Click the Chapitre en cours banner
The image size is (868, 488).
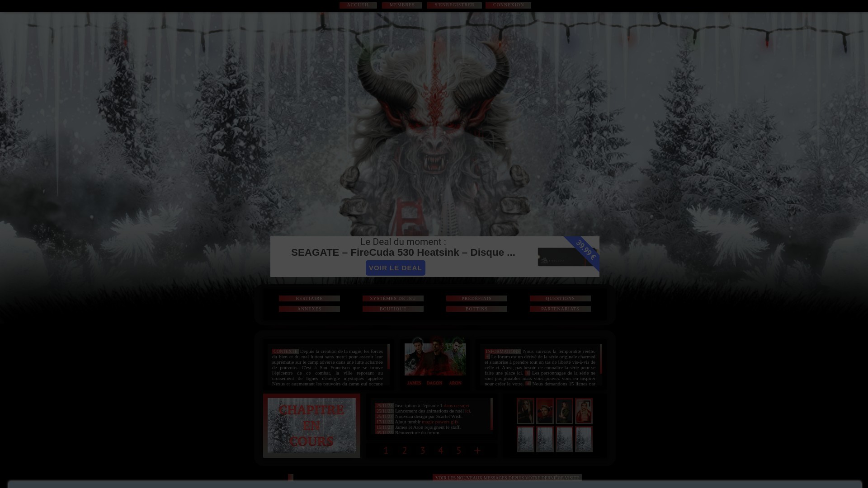[x=311, y=426]
